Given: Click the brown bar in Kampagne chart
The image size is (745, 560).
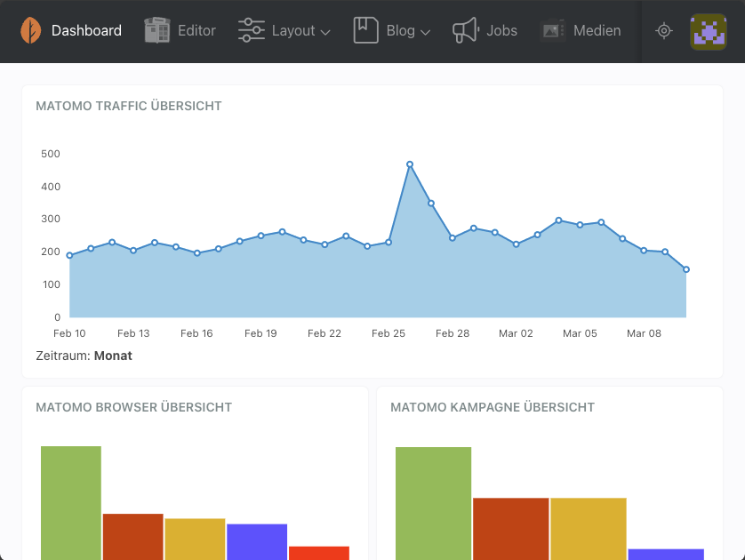Looking at the screenshot, I should pos(511,529).
